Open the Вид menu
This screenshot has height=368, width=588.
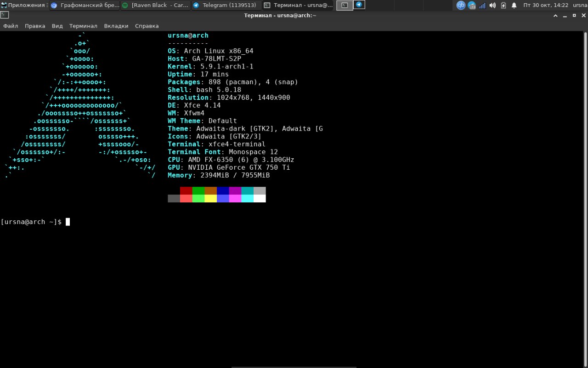pyautogui.click(x=57, y=26)
